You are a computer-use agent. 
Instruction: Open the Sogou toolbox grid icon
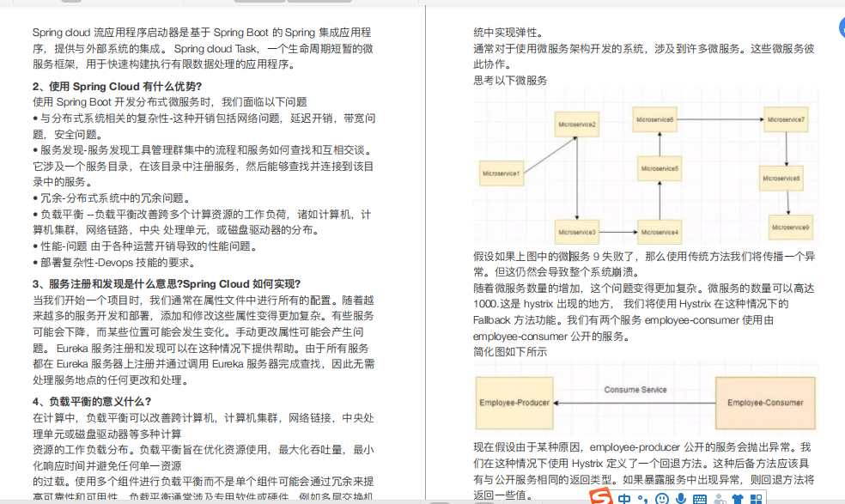756,499
